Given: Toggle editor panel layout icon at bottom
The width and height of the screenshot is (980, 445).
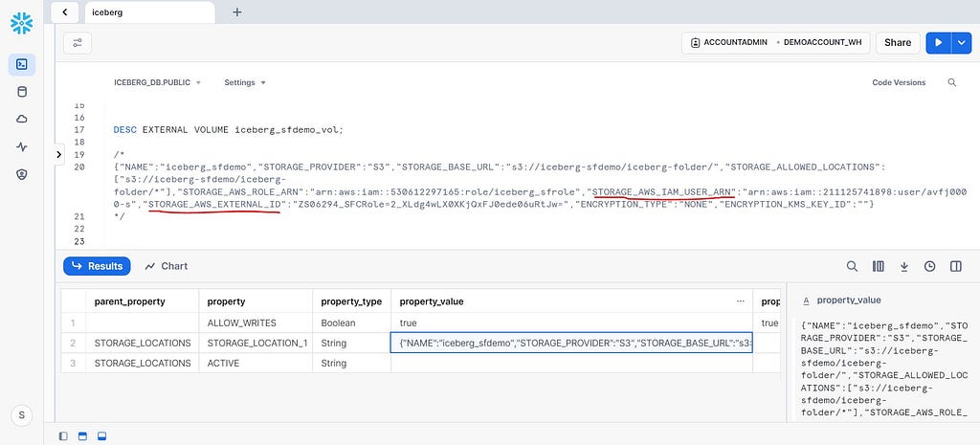Looking at the screenshot, I should 82,435.
